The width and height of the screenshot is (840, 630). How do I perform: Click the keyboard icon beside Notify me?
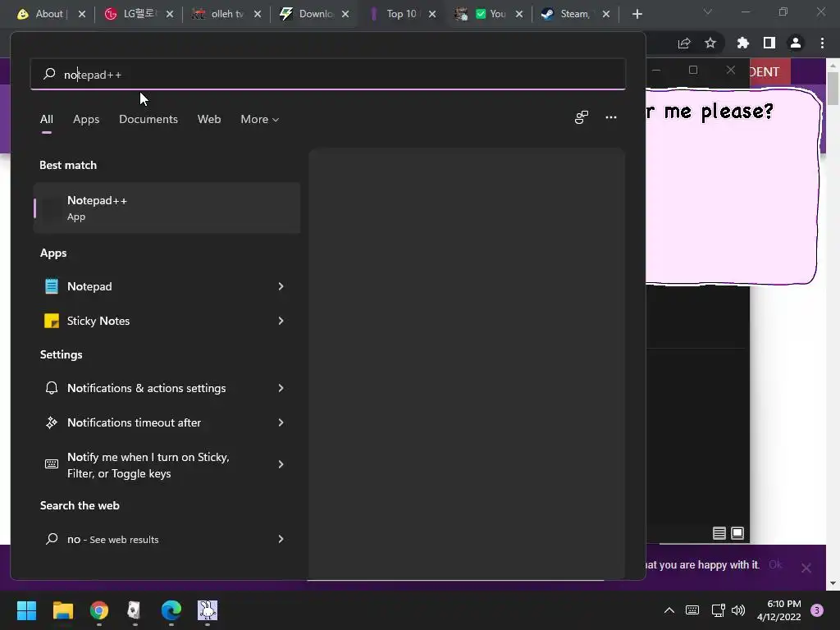pyautogui.click(x=52, y=464)
